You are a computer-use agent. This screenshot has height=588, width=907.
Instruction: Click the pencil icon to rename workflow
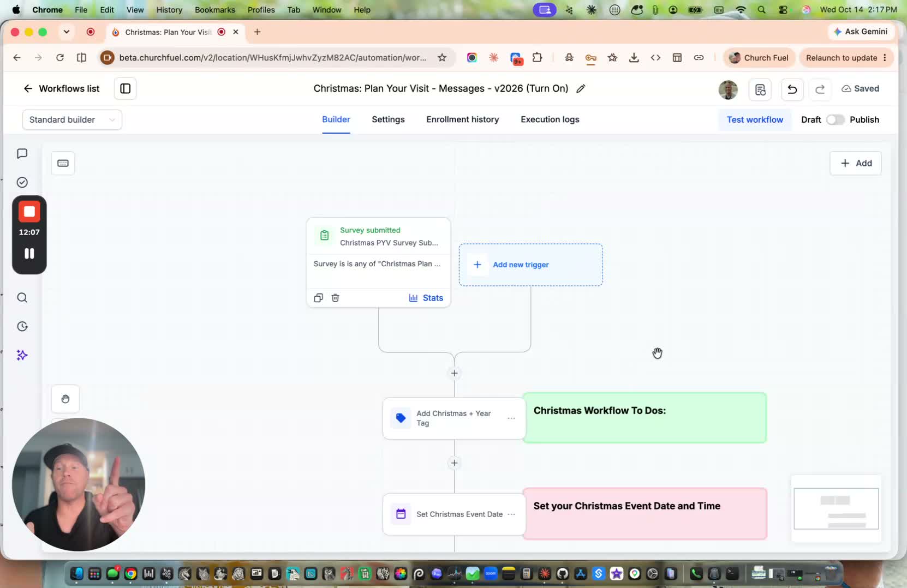click(x=581, y=88)
